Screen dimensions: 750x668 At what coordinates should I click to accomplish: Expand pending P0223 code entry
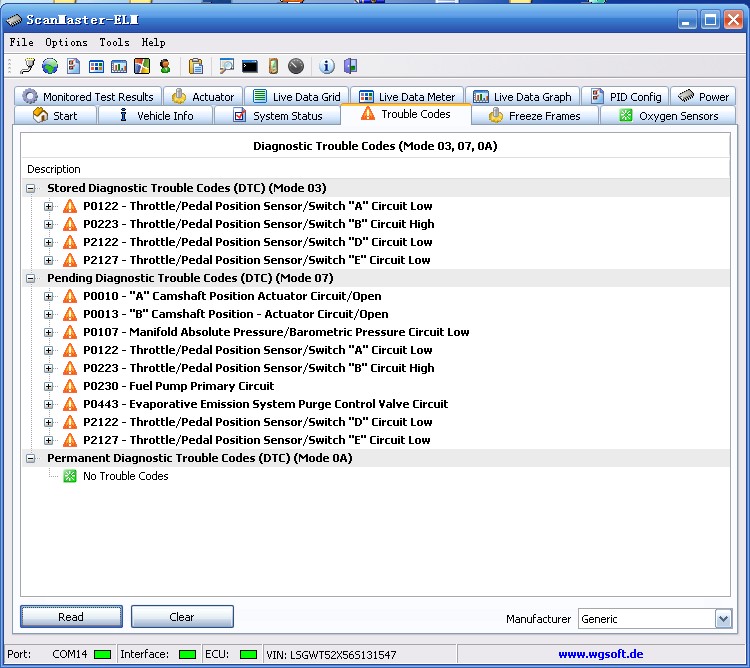click(x=48, y=369)
